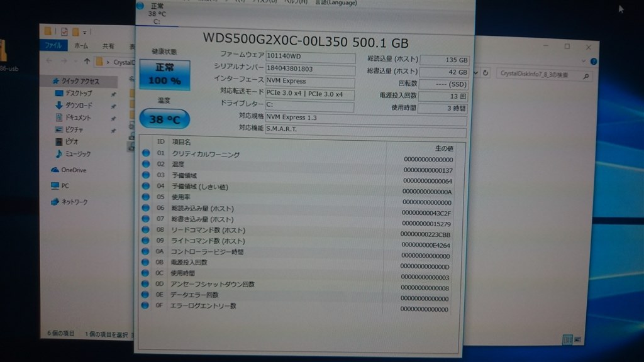The height and width of the screenshot is (362, 644).
Task: Click status dot for attribute 03 予備領域
Action: coord(146,175)
